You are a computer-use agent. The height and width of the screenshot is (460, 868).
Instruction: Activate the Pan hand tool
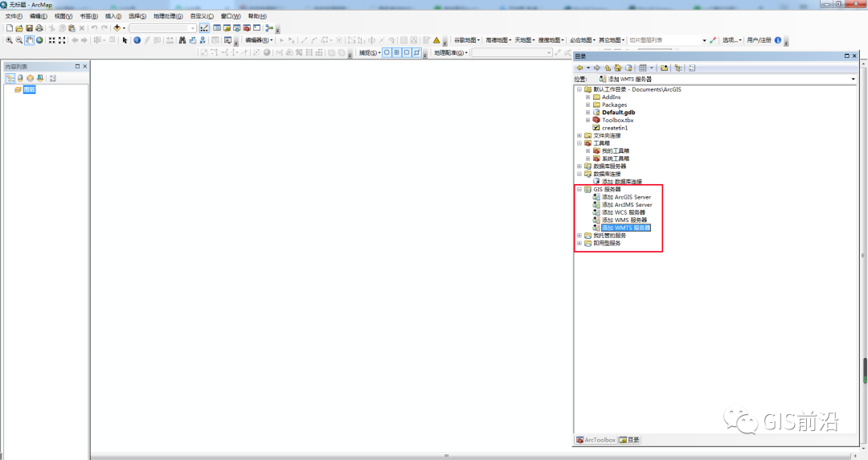point(30,40)
